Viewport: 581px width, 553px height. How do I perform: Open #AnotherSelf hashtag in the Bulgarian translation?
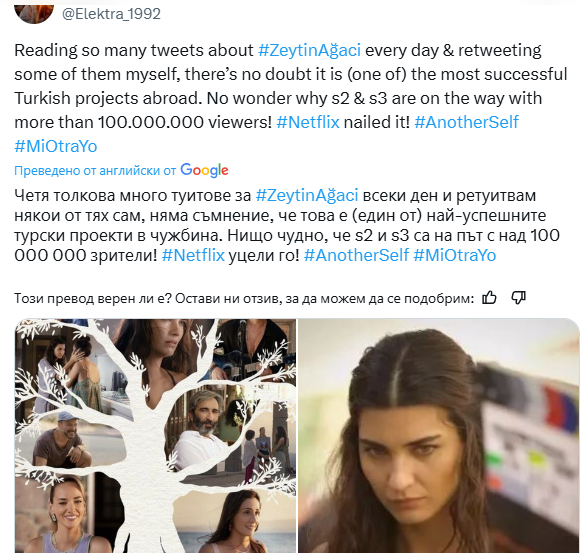(x=356, y=255)
